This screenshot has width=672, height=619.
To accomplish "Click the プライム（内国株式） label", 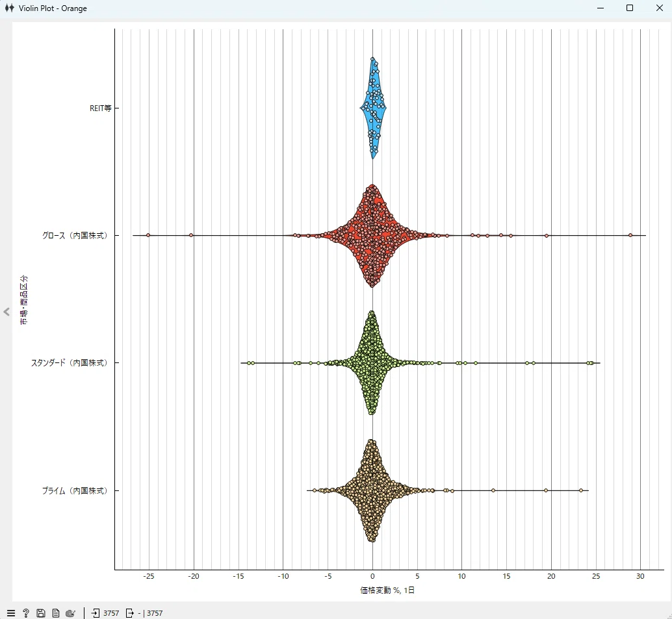I will pos(75,490).
